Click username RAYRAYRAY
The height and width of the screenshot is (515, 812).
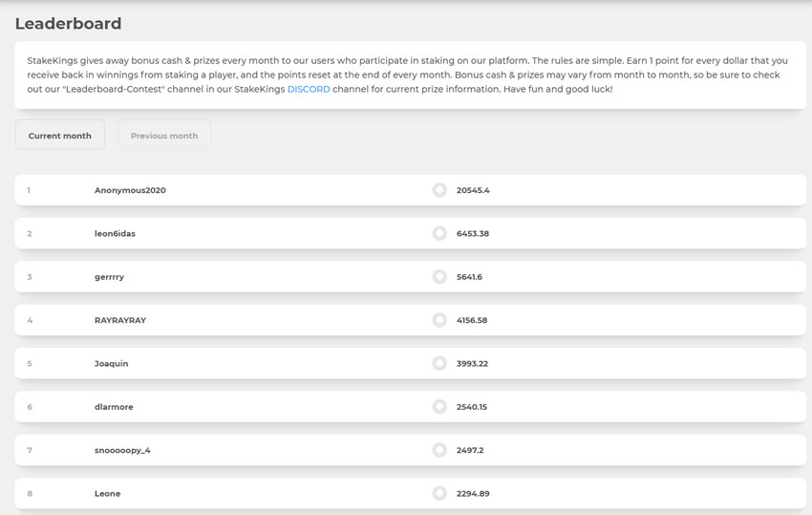tap(120, 320)
